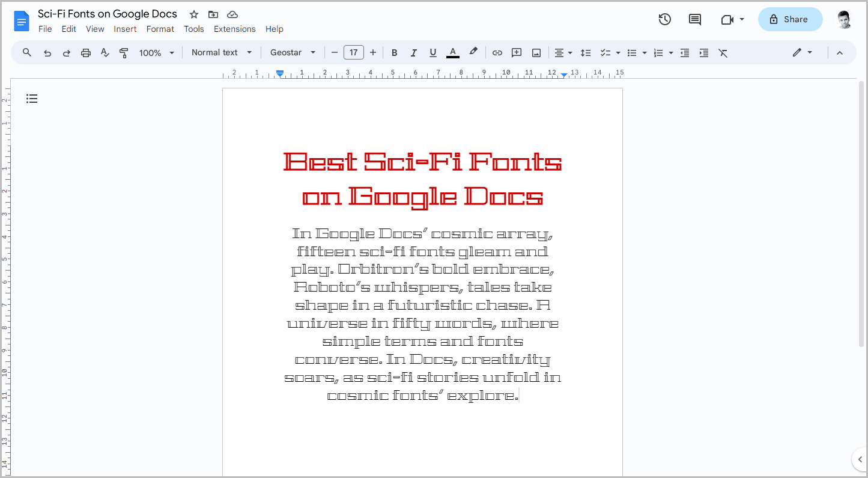Toggle bold formatting
868x478 pixels.
(x=394, y=52)
